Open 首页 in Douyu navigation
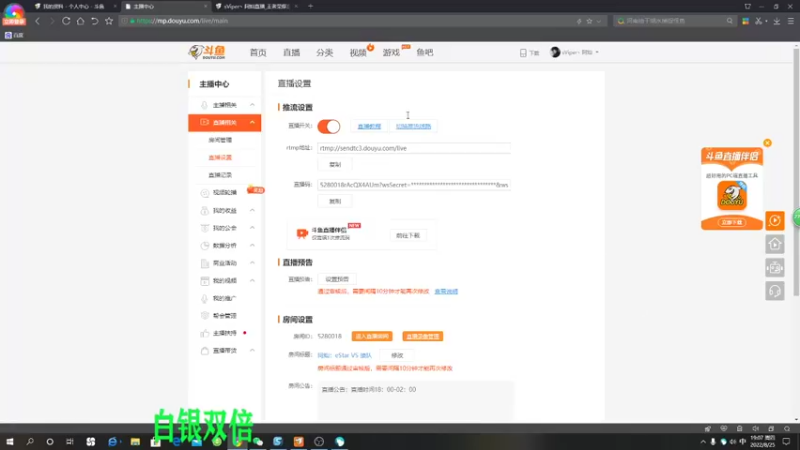The image size is (800, 450). click(x=258, y=53)
